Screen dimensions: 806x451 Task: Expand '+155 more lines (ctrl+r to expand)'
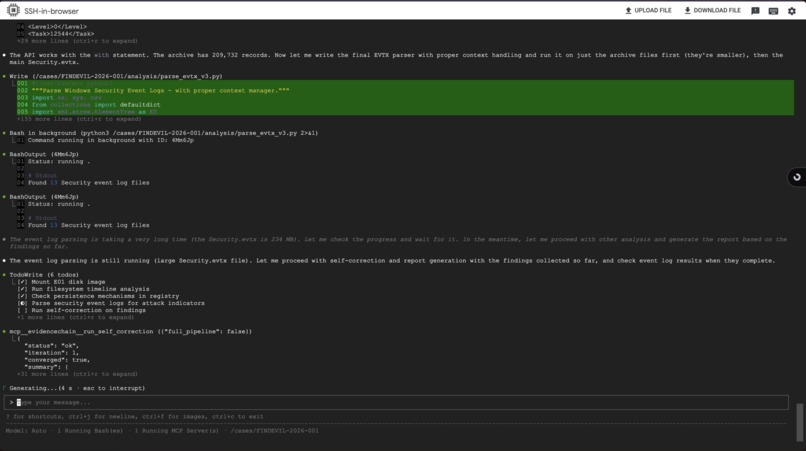79,119
